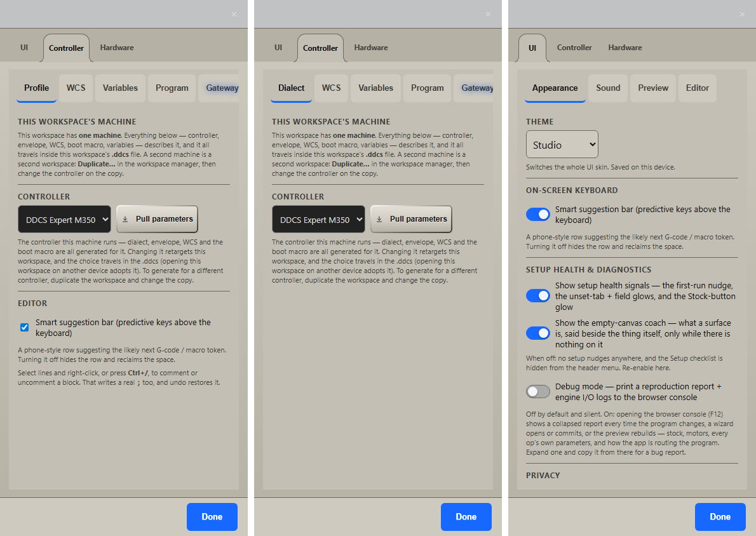This screenshot has height=536, width=756.
Task: Switch to Program sub-tab in Profile panel
Action: tap(172, 88)
